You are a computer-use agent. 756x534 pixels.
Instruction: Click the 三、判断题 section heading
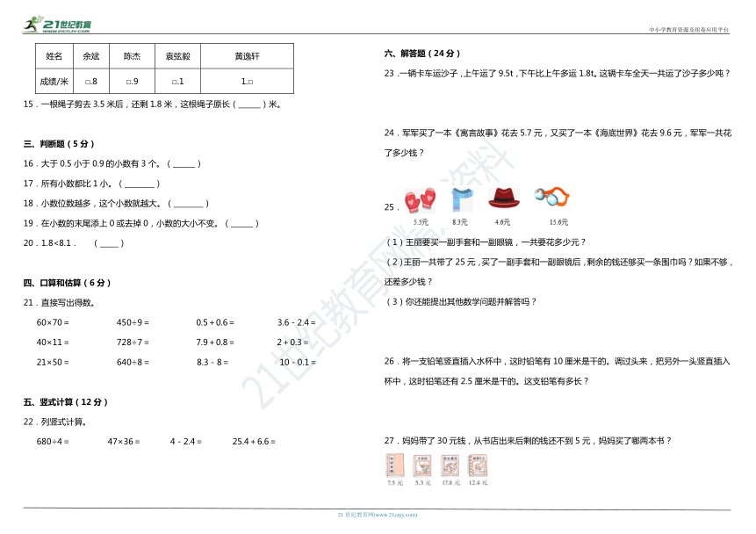(x=59, y=144)
